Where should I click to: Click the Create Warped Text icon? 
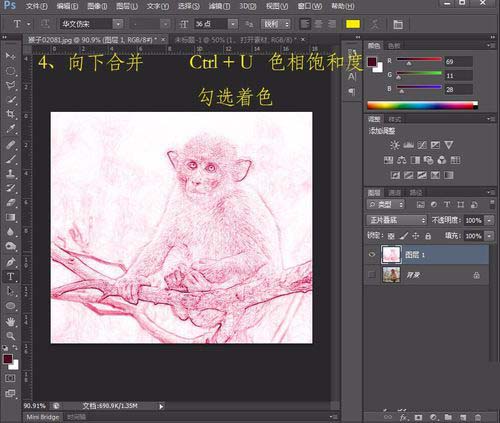coord(375,24)
